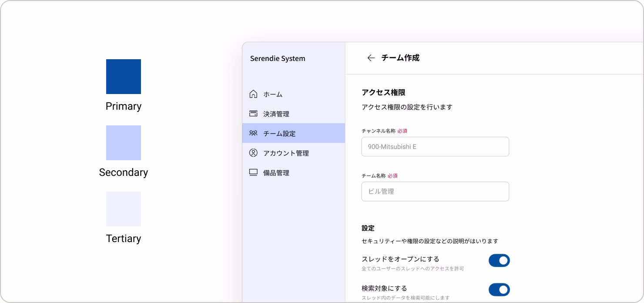This screenshot has height=303, width=644.
Task: Click the Tertiary color swatch
Action: coord(124,209)
